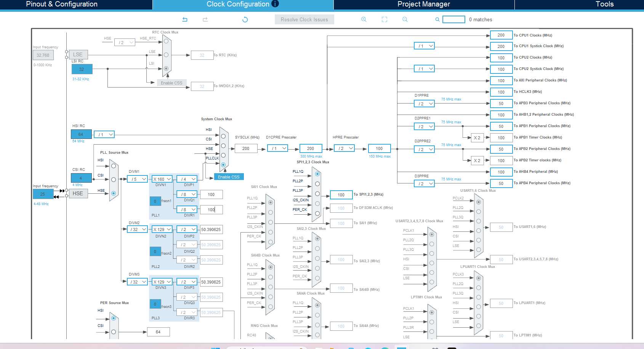Select HSI in PLL Source Mux
Viewport: 644px width, 349px height.
(x=114, y=166)
